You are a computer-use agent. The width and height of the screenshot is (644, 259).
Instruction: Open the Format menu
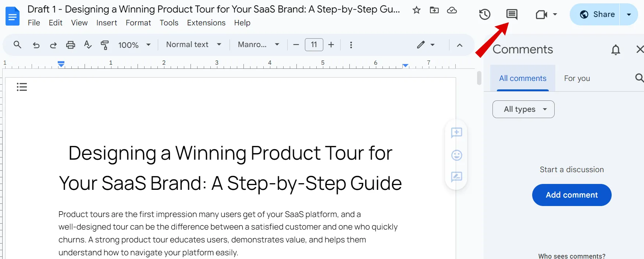click(x=138, y=23)
